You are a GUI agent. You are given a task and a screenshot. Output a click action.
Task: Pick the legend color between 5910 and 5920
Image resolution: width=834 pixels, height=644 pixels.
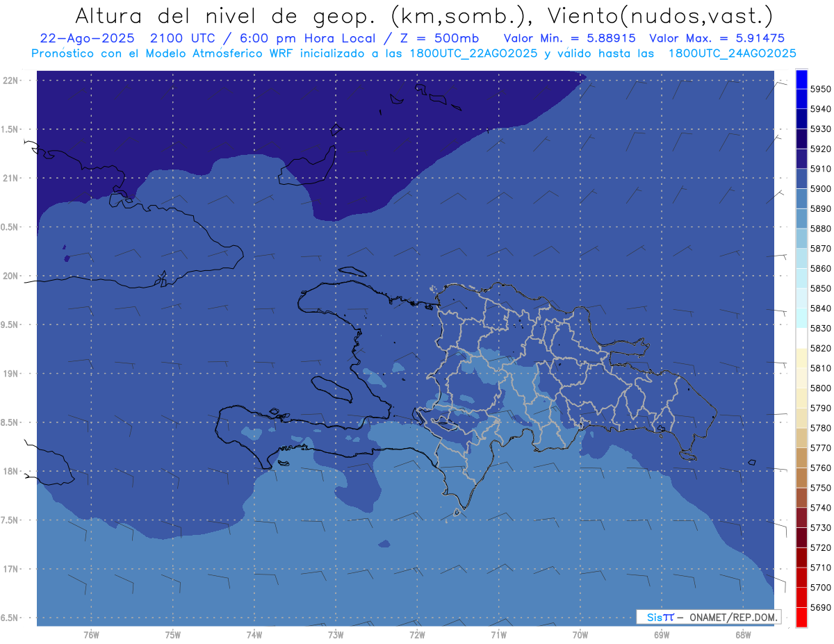pos(801,159)
